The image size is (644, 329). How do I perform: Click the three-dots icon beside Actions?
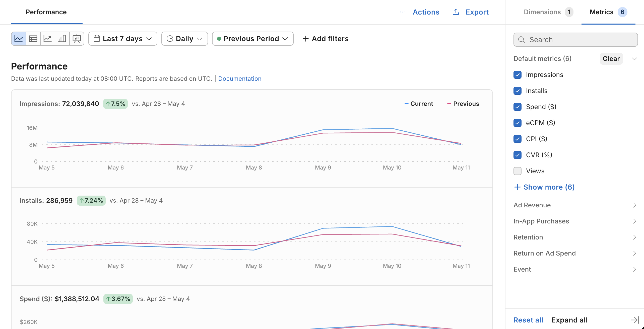[403, 12]
